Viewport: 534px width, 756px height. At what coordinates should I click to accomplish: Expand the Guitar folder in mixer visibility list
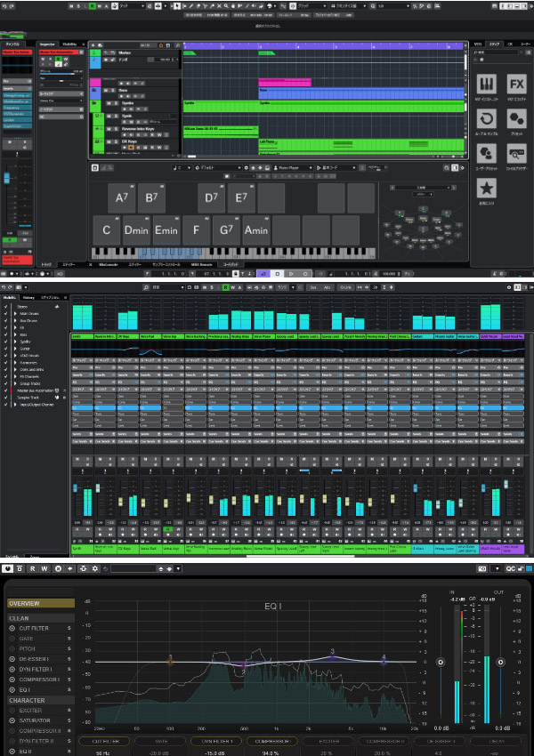15,349
